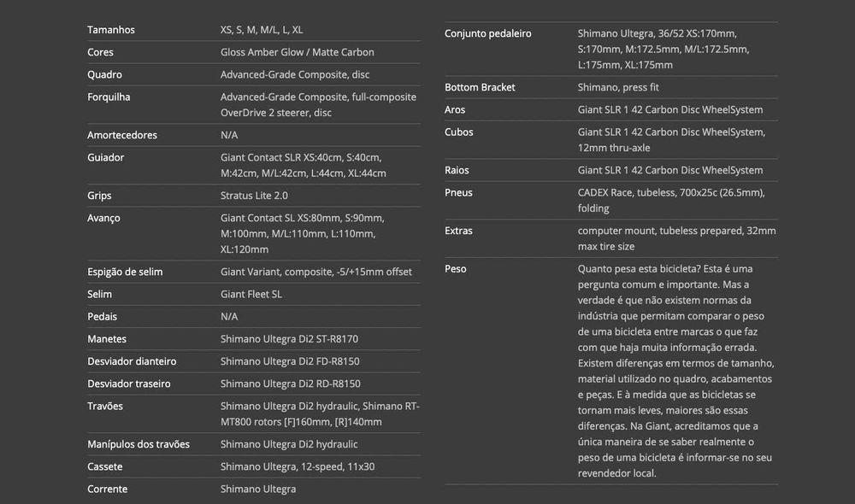Screen dimensions: 855x504
Task: Click Shimano Ultegra Di2 ST-R8170 text
Action: (289, 339)
